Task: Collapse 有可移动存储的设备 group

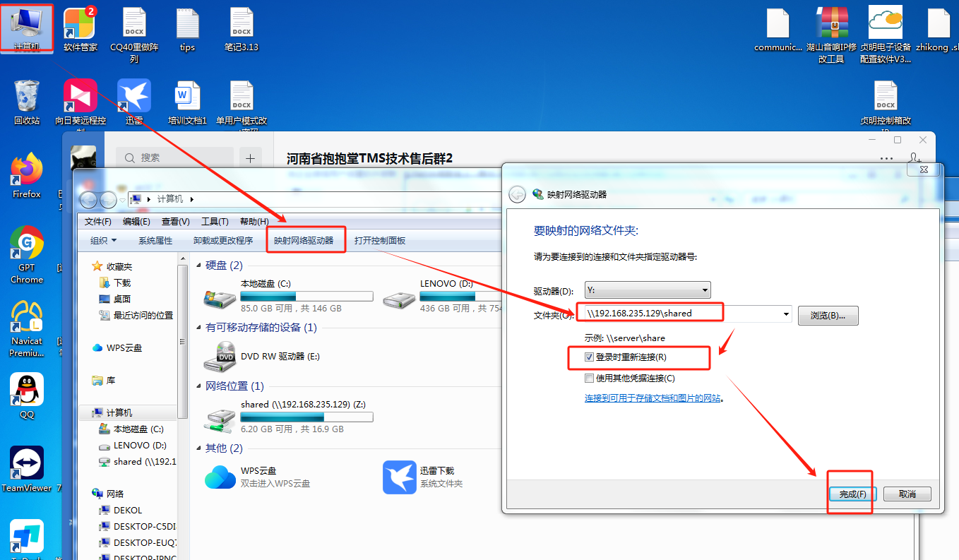Action: pyautogui.click(x=200, y=328)
